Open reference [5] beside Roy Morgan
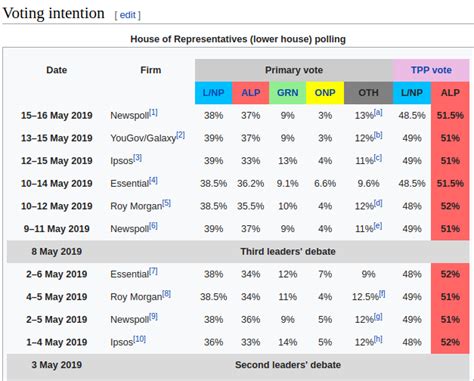 (x=166, y=203)
